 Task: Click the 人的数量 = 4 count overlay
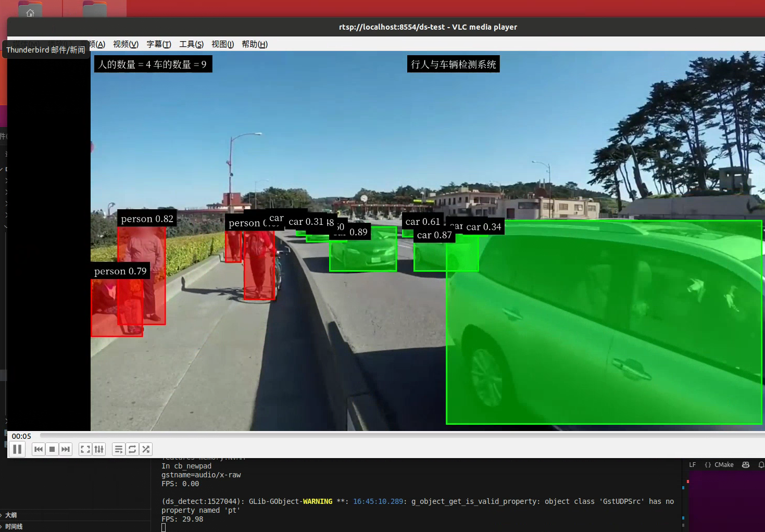click(x=153, y=64)
